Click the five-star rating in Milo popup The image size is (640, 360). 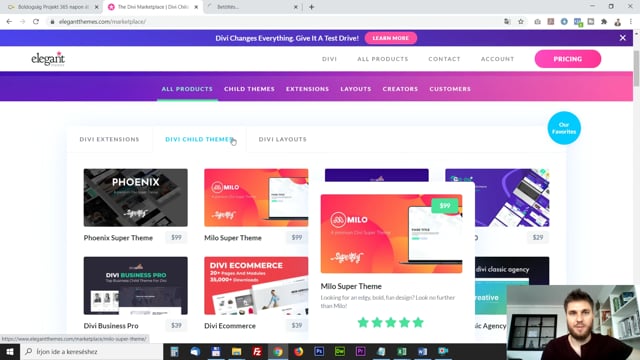[x=391, y=322]
